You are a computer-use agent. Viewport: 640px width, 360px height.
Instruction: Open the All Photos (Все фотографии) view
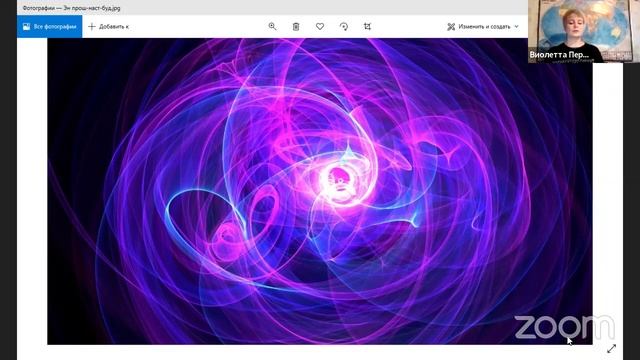pyautogui.click(x=49, y=27)
